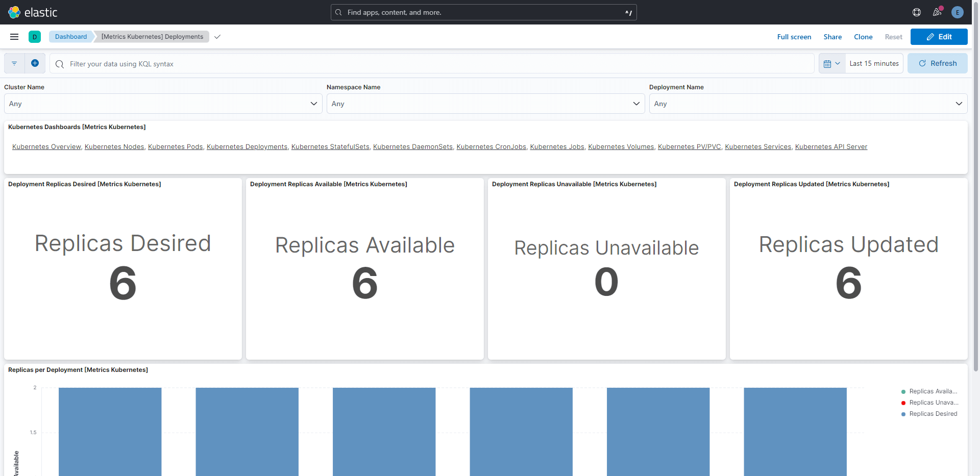This screenshot has height=476, width=980.
Task: Open the Kubernetes Volumes link
Action: [x=621, y=147]
